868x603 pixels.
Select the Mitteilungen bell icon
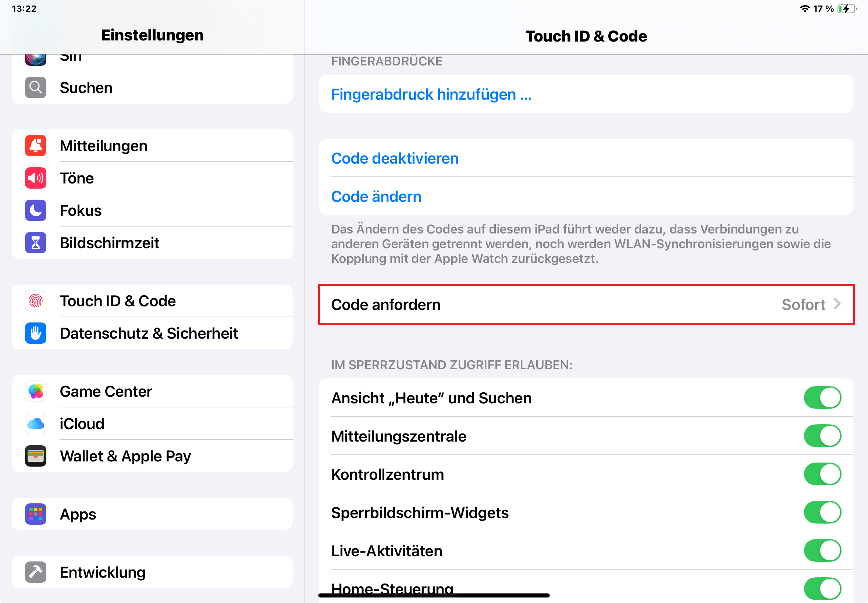[x=35, y=146]
